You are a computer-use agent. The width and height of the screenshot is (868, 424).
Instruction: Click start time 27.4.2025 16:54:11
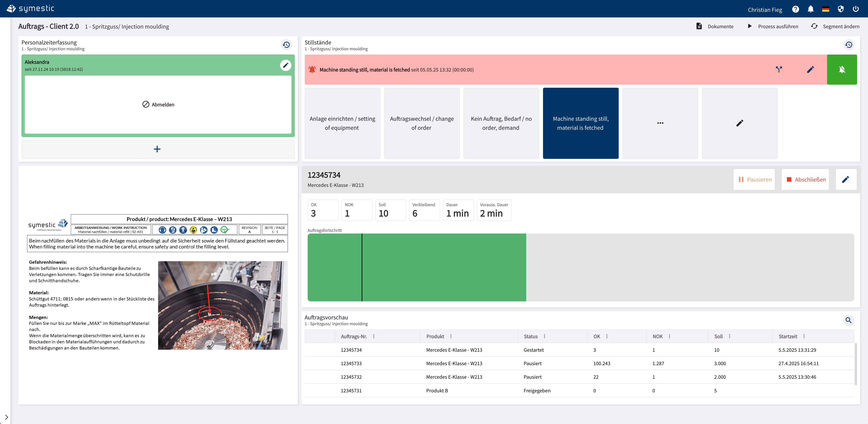[798, 363]
